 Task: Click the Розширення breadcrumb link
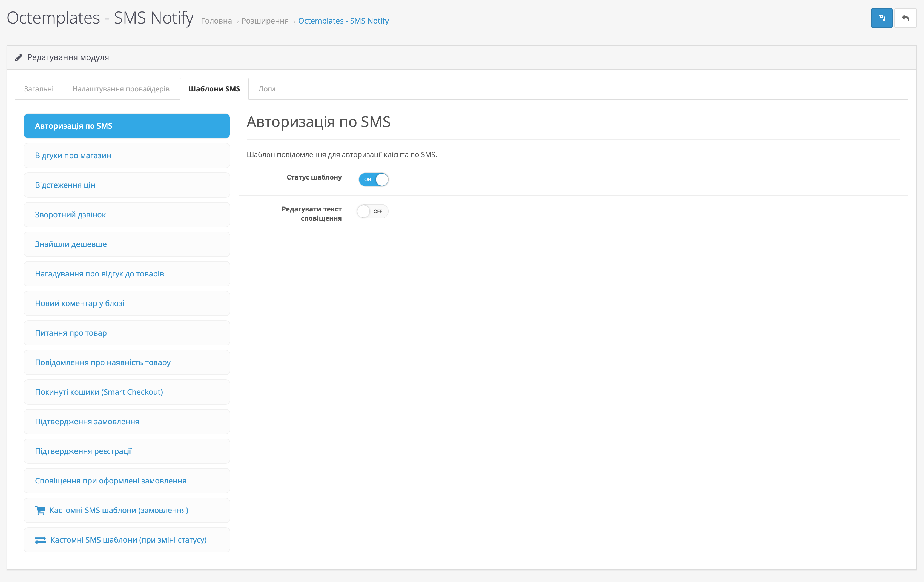click(x=265, y=21)
